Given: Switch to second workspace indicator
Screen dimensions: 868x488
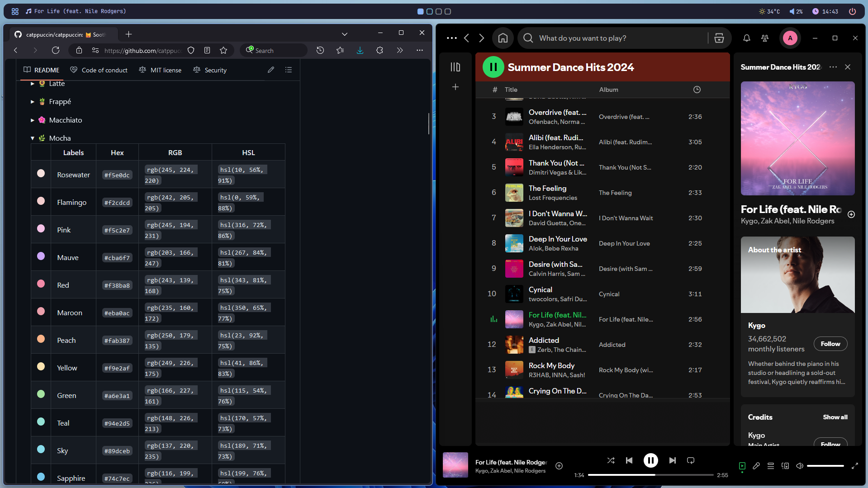Looking at the screenshot, I should click(x=430, y=11).
